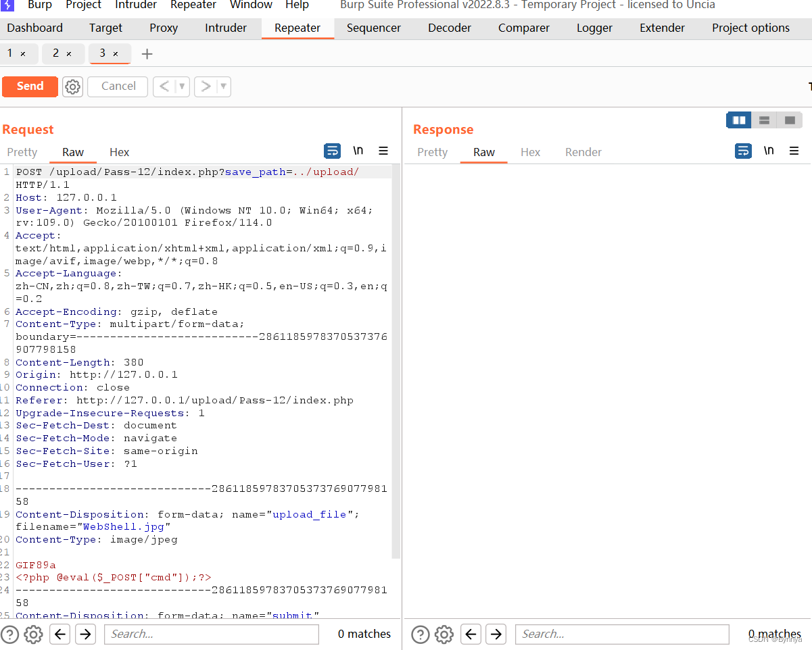This screenshot has width=812, height=650.
Task: Open the Dashboard tab
Action: pyautogui.click(x=35, y=28)
